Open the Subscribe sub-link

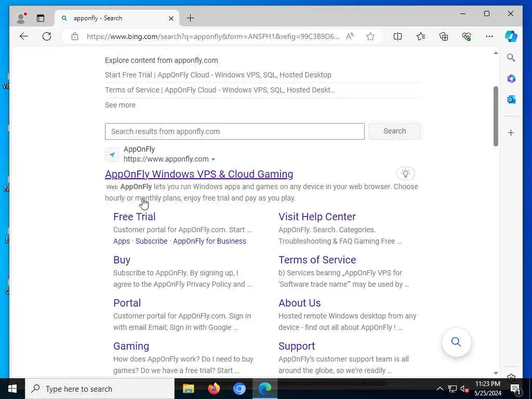click(x=151, y=241)
